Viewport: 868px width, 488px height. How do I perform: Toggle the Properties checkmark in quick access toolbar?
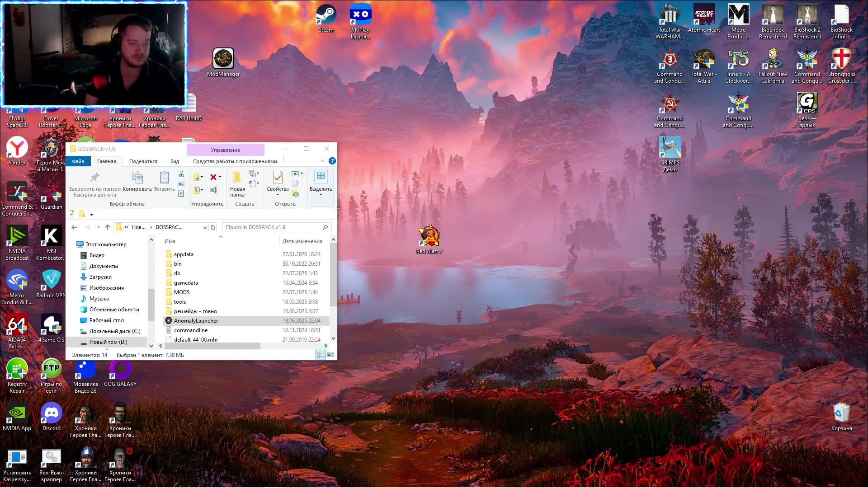pyautogui.click(x=71, y=214)
